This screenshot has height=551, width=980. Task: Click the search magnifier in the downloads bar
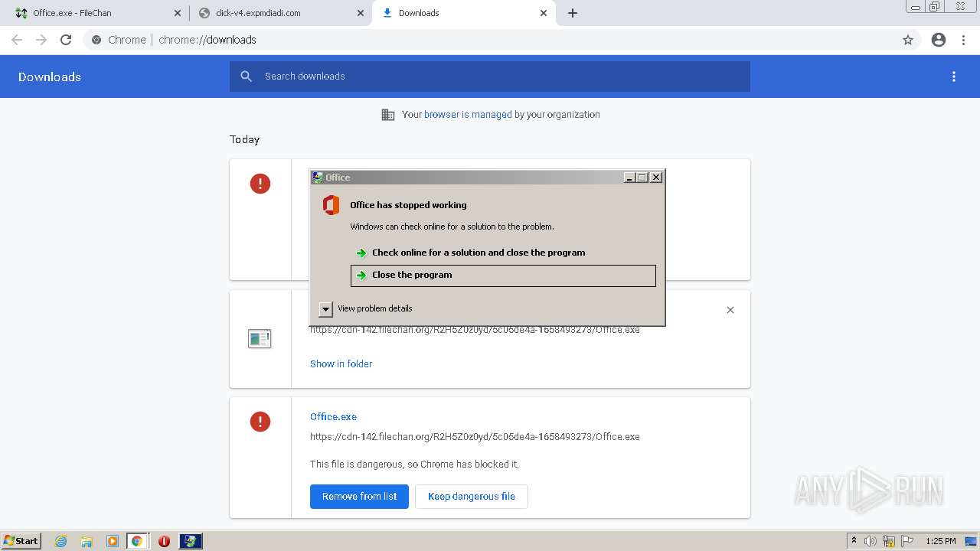pos(246,77)
